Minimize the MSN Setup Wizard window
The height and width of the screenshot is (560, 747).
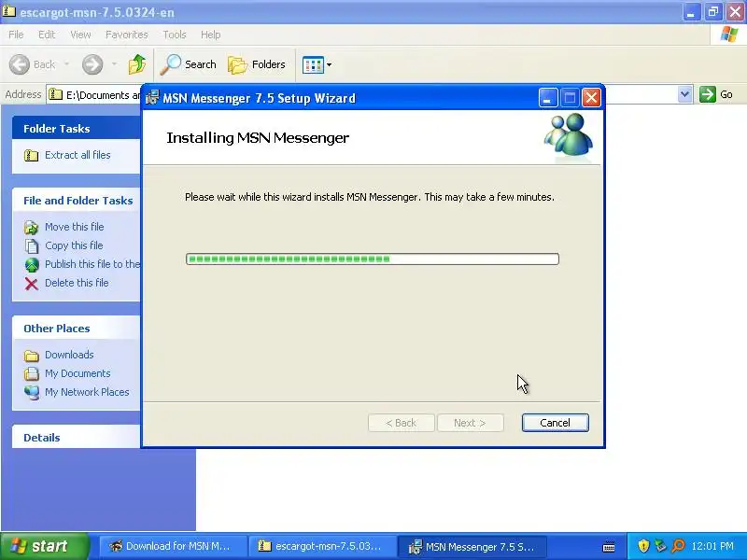[x=548, y=98]
